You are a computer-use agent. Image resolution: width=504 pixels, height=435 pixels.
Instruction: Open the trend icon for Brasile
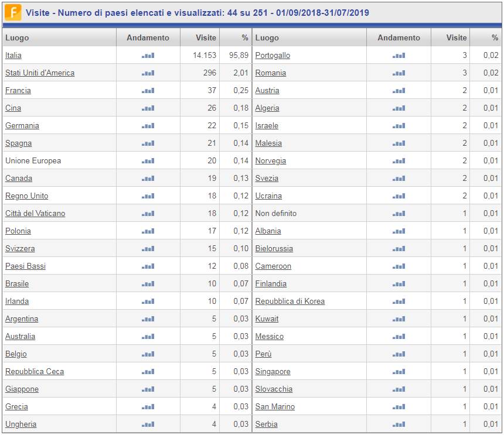tap(148, 284)
